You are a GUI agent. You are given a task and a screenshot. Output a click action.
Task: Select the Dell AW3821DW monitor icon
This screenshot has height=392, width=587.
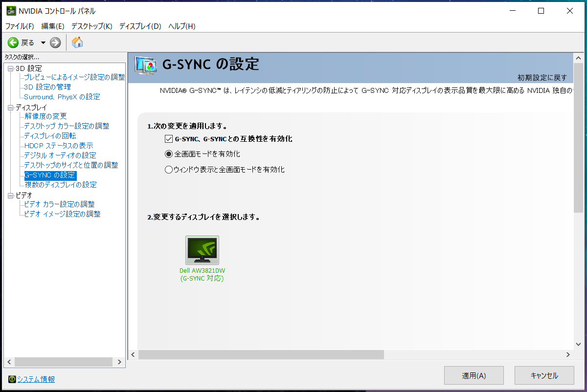(x=202, y=250)
